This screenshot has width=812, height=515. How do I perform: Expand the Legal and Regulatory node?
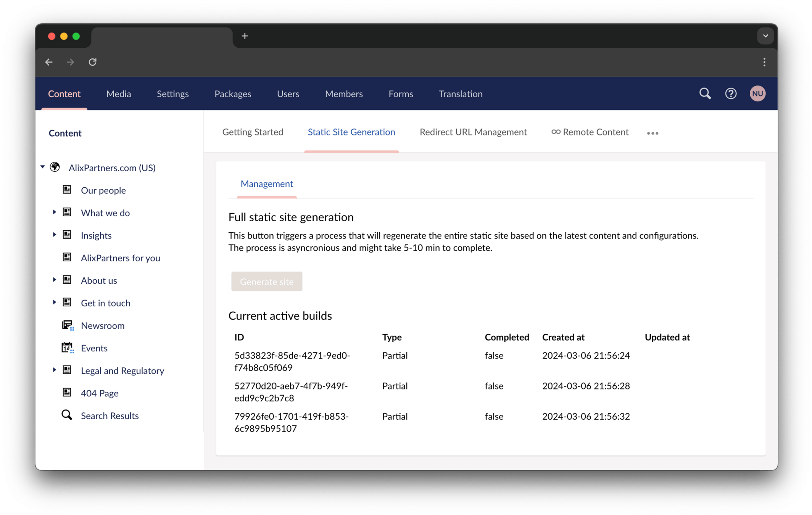pos(54,370)
